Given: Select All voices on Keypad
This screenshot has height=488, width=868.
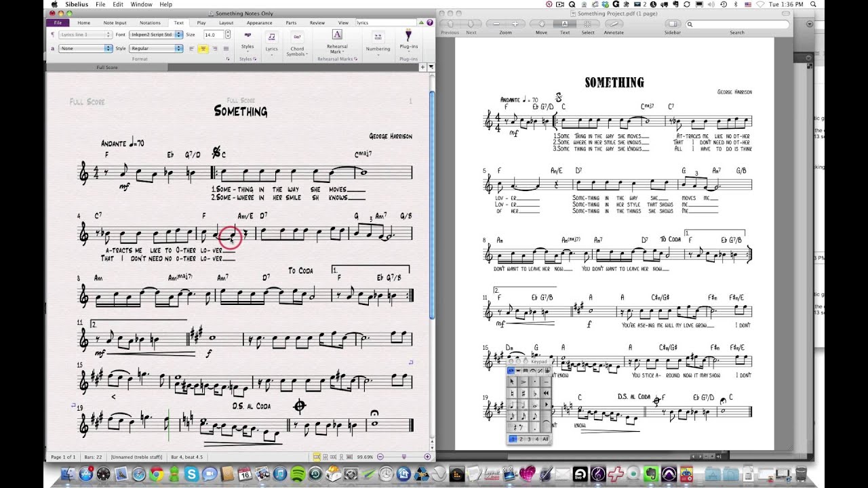Looking at the screenshot, I should (x=545, y=439).
